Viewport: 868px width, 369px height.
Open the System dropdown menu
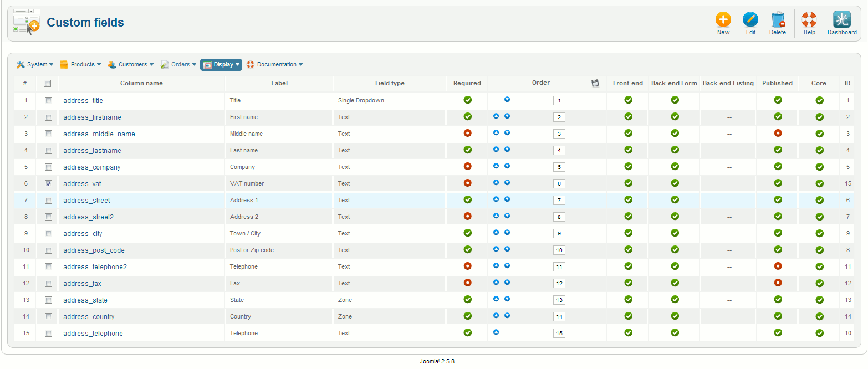point(35,65)
